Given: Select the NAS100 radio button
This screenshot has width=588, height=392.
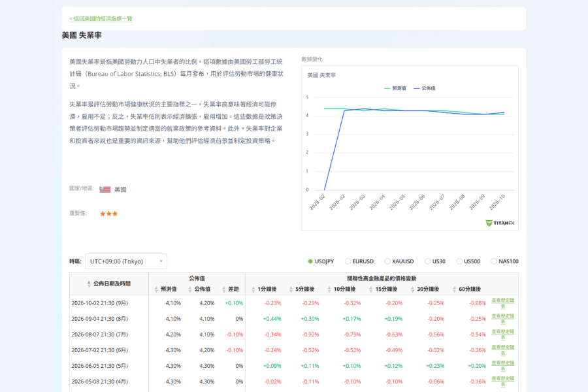Looking at the screenshot, I should [494, 261].
